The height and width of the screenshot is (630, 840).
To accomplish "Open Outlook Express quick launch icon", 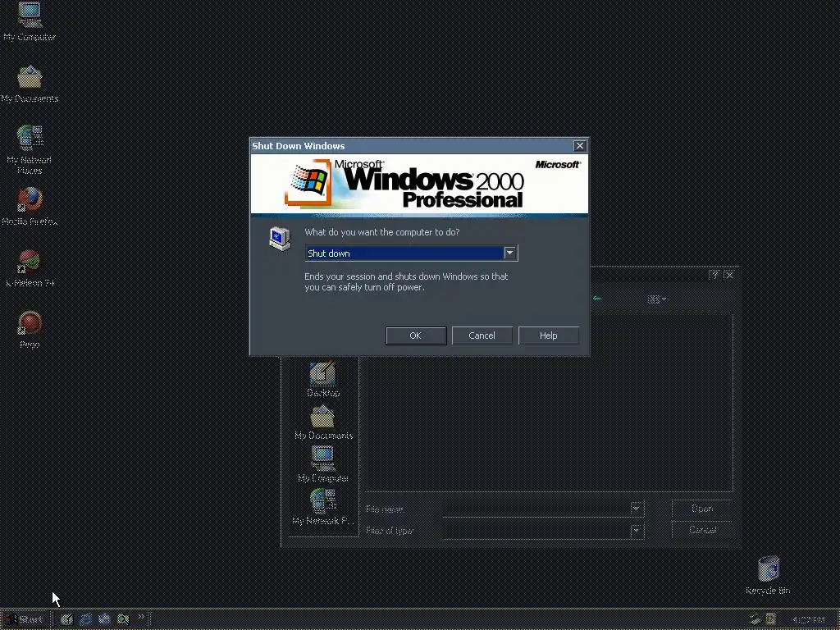I will click(x=104, y=619).
